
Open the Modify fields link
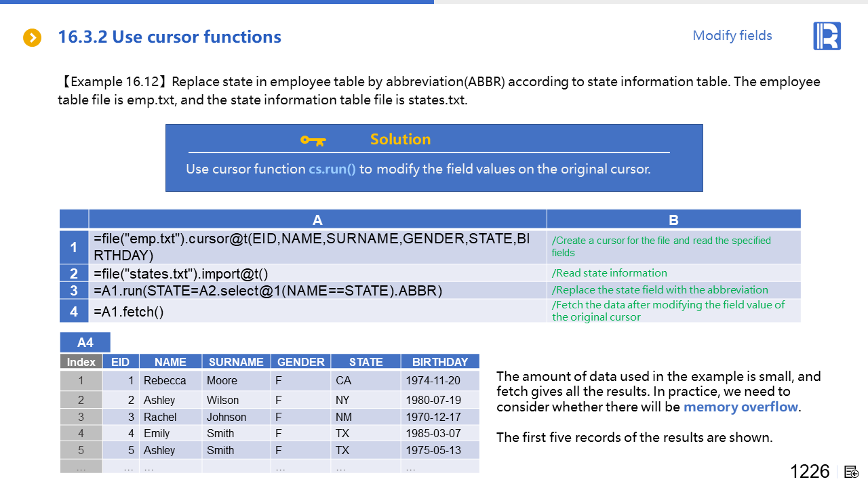pyautogui.click(x=732, y=36)
